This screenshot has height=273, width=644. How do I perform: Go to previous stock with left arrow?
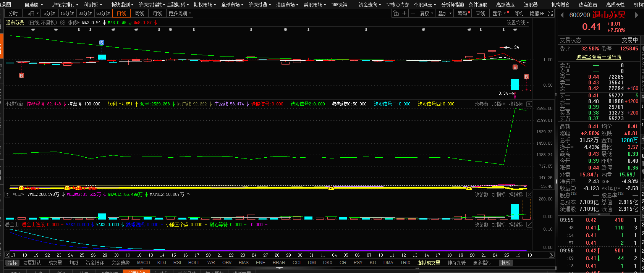point(562,15)
